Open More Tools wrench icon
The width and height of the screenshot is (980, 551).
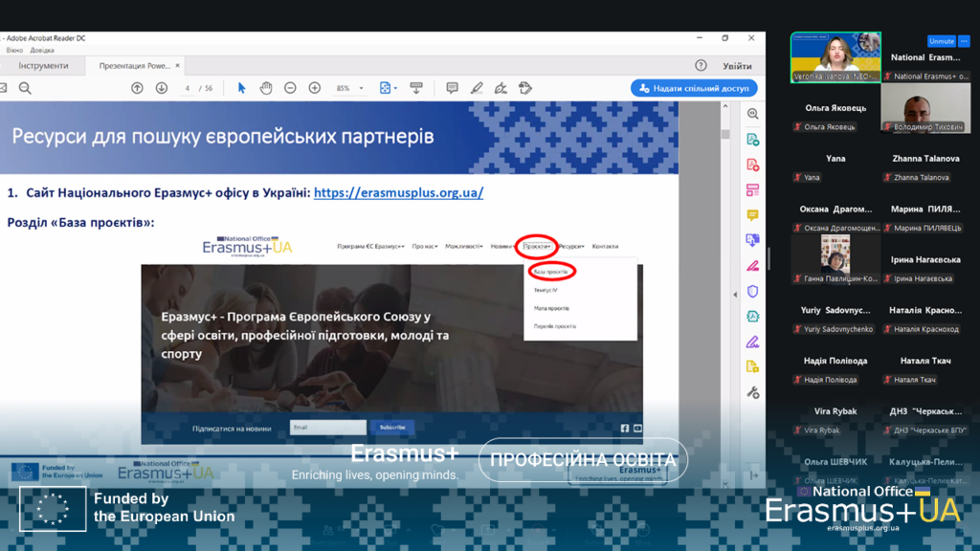click(752, 392)
